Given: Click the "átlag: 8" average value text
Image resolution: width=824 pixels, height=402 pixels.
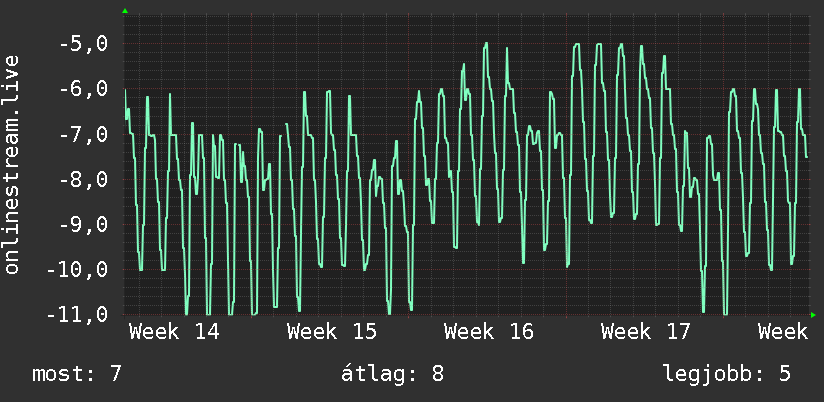Looking at the screenshot, I should 392,374.
